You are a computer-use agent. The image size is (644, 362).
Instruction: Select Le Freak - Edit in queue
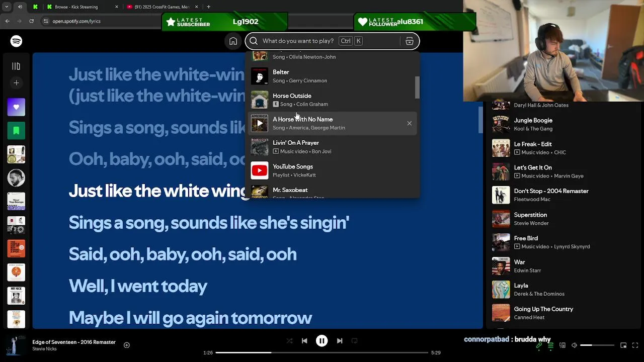pos(561,148)
